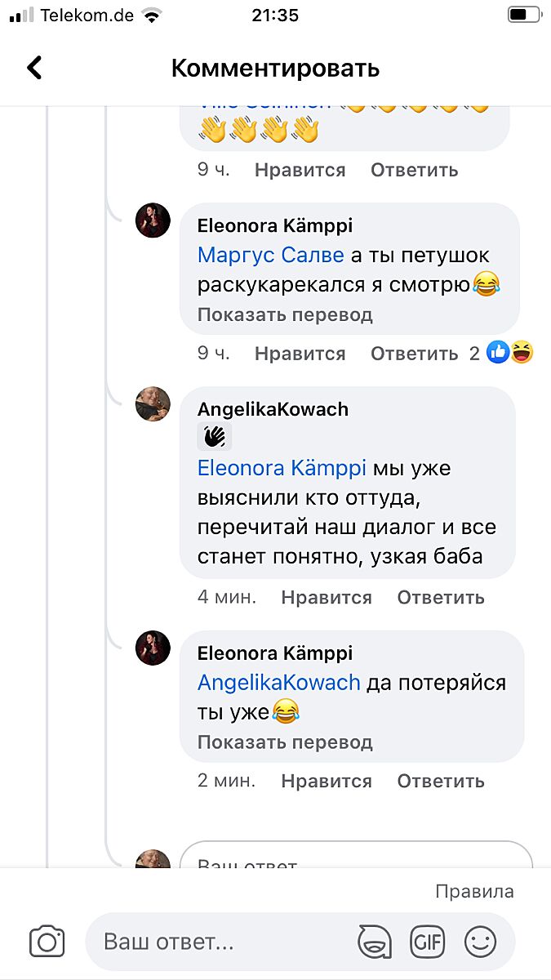This screenshot has width=551, height=980.
Task: Open the Правила rules link
Action: (x=474, y=891)
